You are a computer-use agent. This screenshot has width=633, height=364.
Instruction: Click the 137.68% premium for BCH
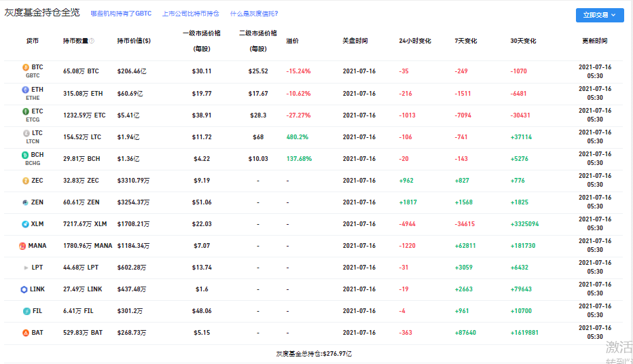299,159
